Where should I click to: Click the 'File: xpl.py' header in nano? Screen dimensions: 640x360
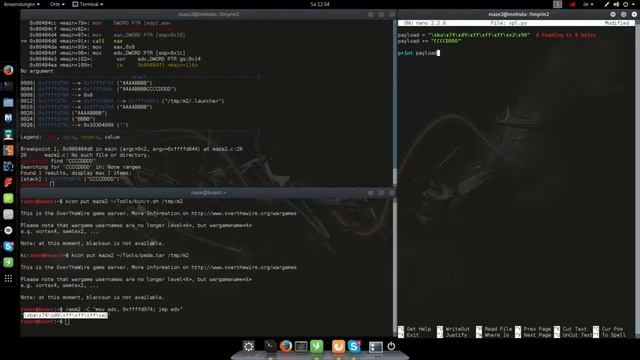coord(509,23)
